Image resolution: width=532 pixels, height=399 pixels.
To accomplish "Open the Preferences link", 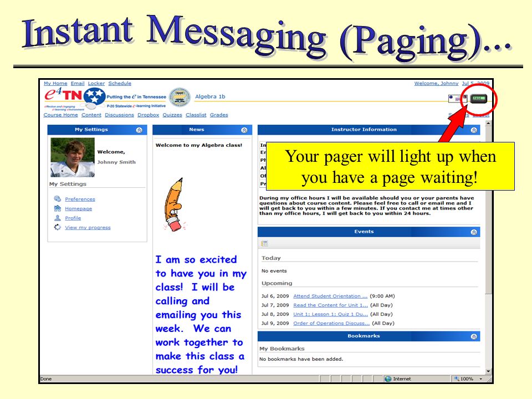I will point(80,199).
